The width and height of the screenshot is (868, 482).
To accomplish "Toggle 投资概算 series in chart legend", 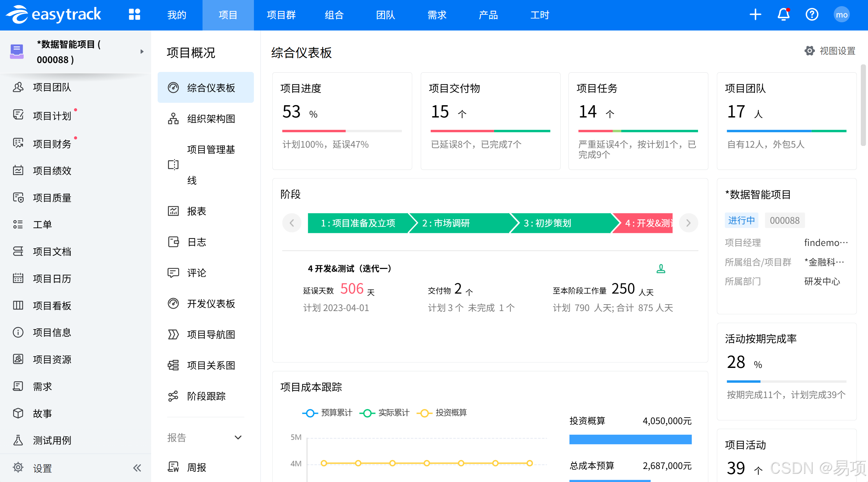I will point(442,413).
